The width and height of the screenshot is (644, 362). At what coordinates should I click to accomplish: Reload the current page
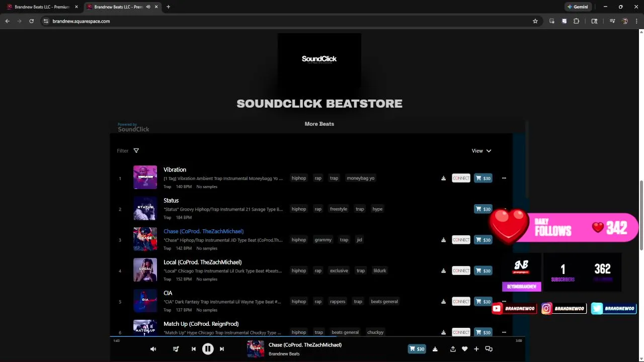32,21
